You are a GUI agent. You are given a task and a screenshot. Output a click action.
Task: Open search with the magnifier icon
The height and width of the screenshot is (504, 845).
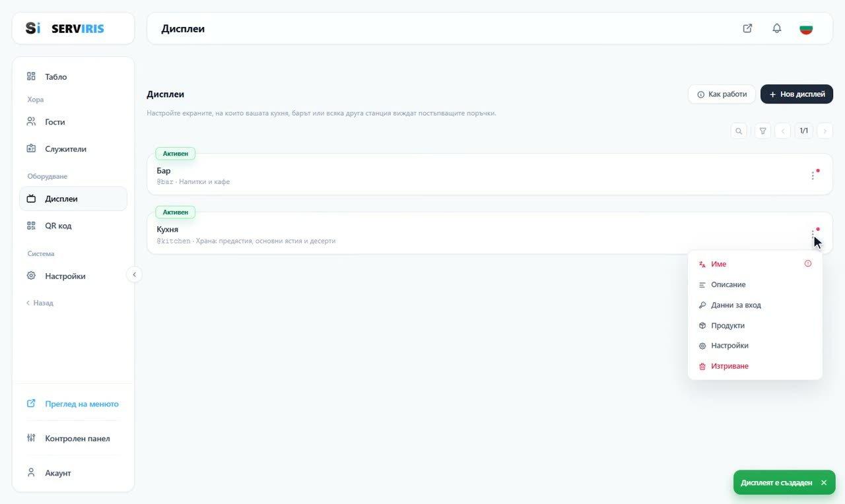coord(739,131)
